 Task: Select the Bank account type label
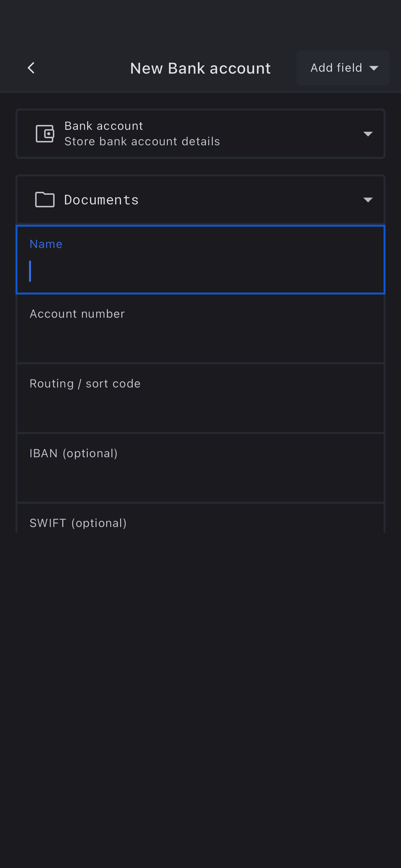pyautogui.click(x=103, y=126)
